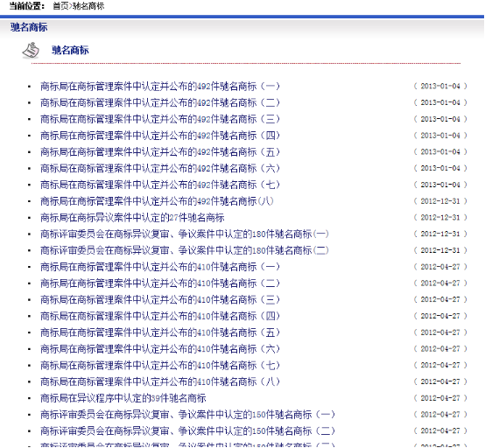Open 410件驰名商标(五) article link
485x448 pixels.
pos(160,332)
